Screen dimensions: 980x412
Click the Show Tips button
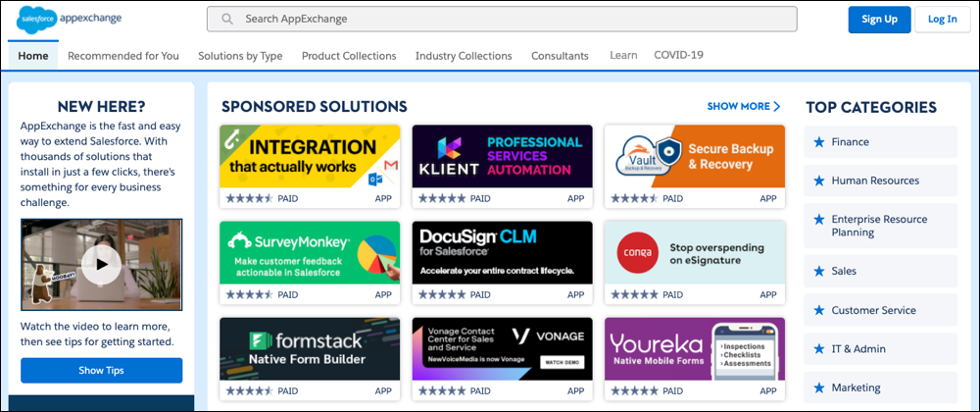click(101, 371)
